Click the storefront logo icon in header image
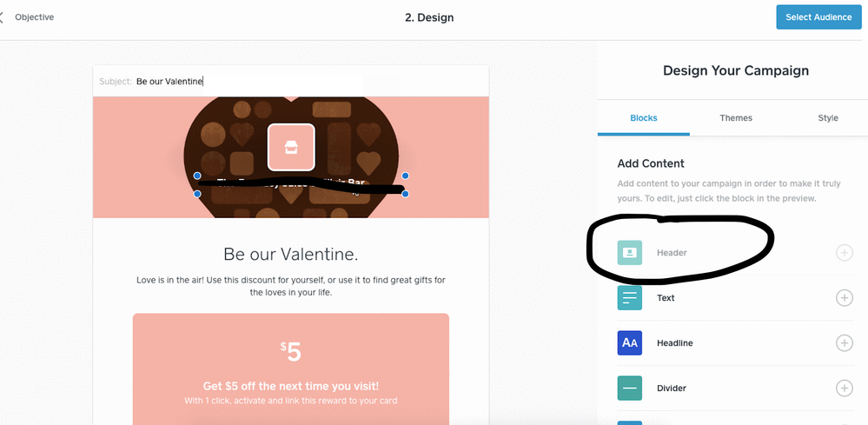 [x=291, y=146]
